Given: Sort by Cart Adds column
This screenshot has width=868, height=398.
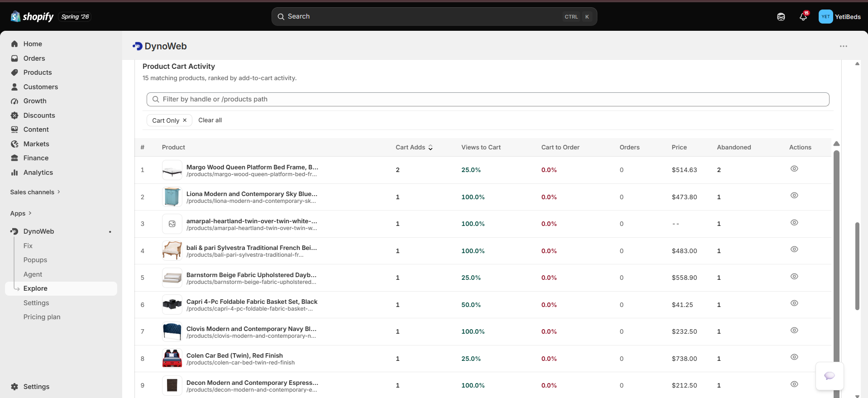Looking at the screenshot, I should (414, 147).
